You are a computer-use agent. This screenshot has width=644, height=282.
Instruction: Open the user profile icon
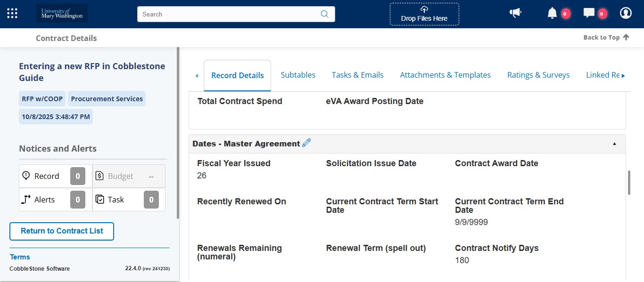point(626,13)
